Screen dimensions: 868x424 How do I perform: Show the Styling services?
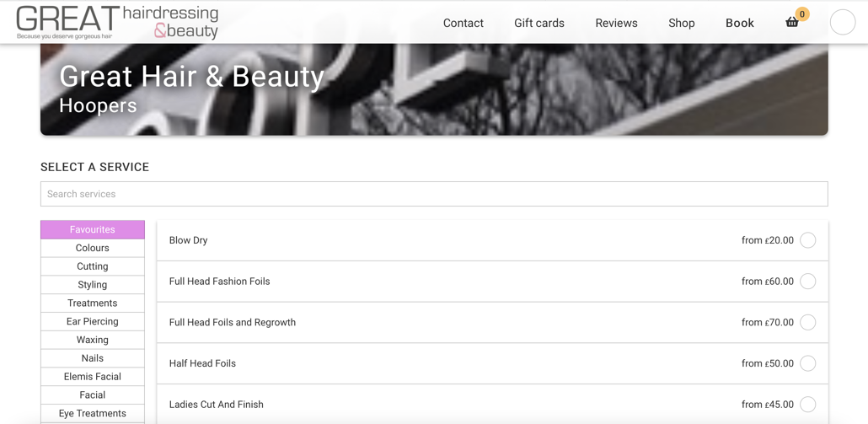point(93,285)
